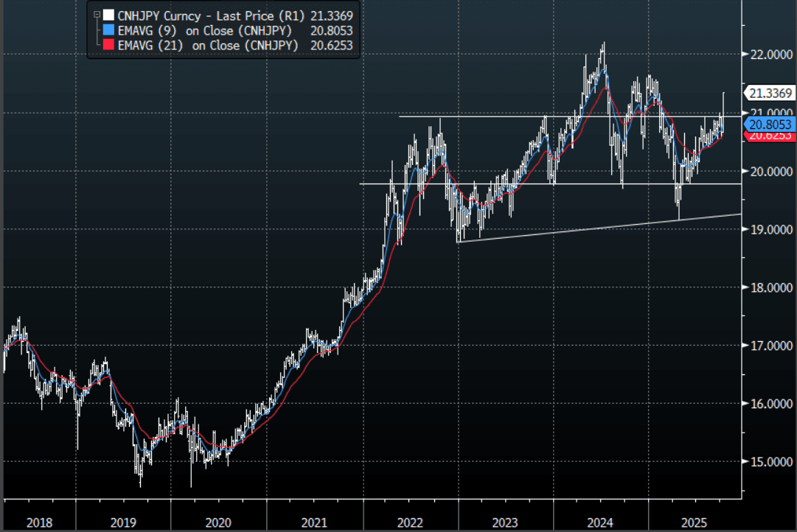The image size is (797, 532).
Task: Click the 2019 year label on time axis
Action: coord(123,522)
